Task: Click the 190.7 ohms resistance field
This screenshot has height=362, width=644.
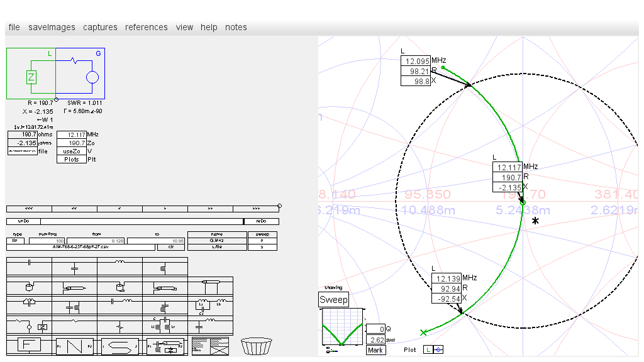Action: (23, 134)
